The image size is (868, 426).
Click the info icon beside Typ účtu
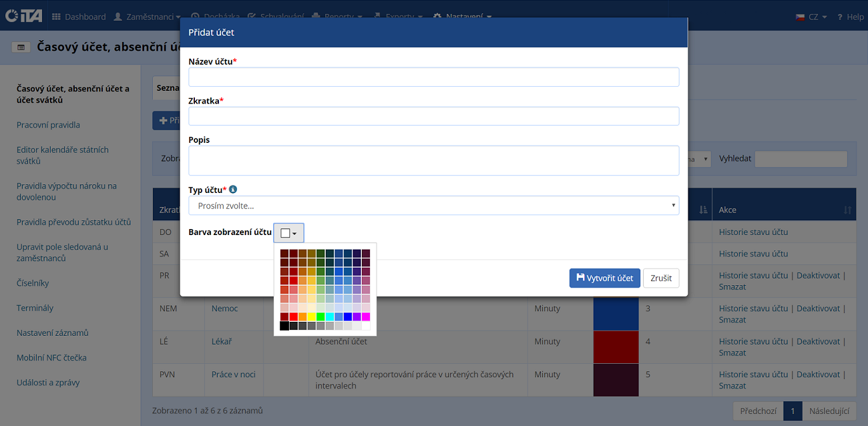[x=233, y=190]
